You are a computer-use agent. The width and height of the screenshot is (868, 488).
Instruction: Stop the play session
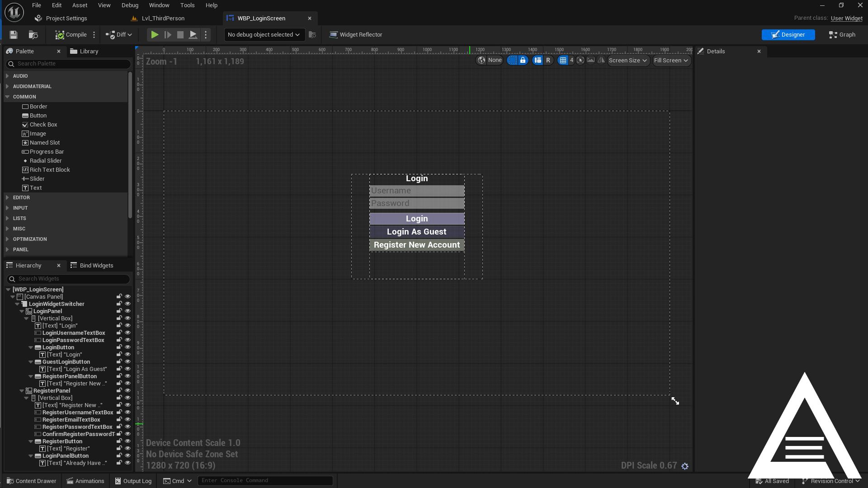click(180, 35)
